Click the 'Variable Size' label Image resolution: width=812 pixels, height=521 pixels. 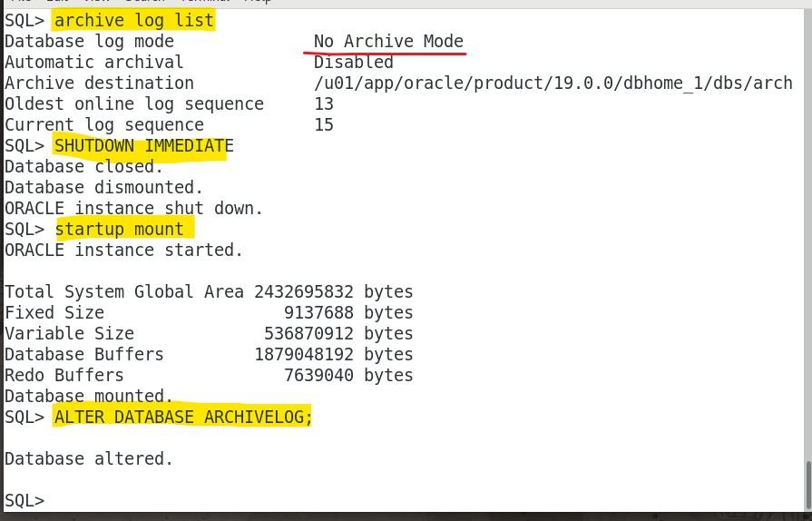69,333
